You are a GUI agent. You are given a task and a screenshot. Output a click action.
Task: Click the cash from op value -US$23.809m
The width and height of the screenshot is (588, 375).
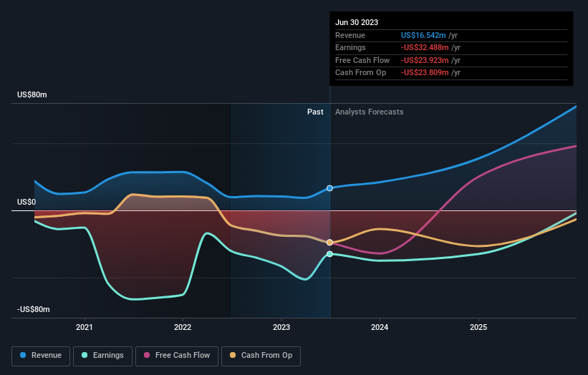point(425,73)
